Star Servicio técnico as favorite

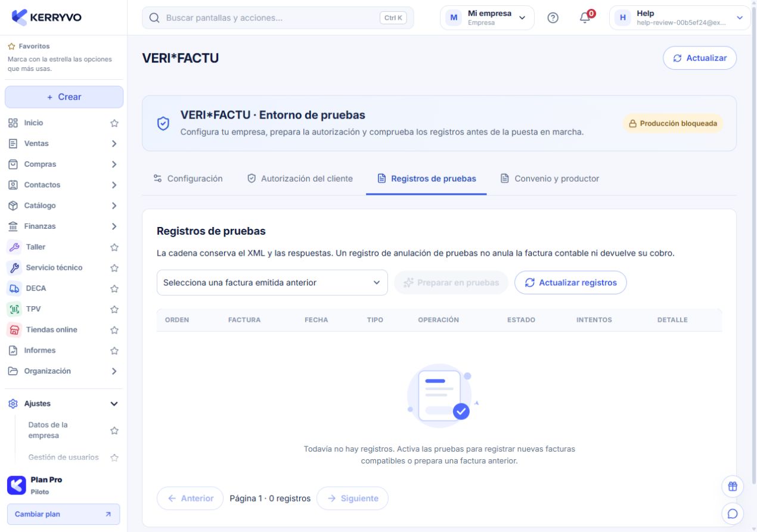tap(114, 268)
